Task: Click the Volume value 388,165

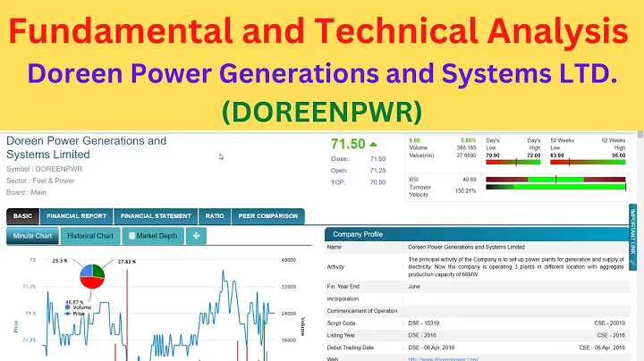Action: (x=466, y=147)
